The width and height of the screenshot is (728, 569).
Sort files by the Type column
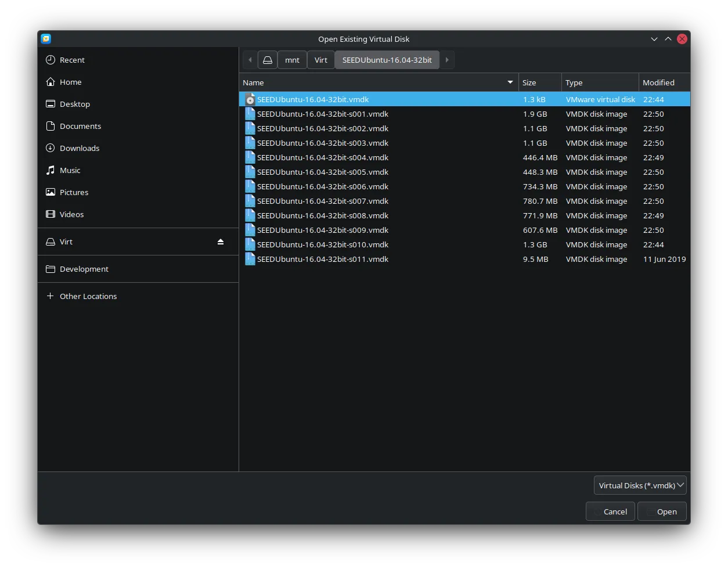point(600,82)
